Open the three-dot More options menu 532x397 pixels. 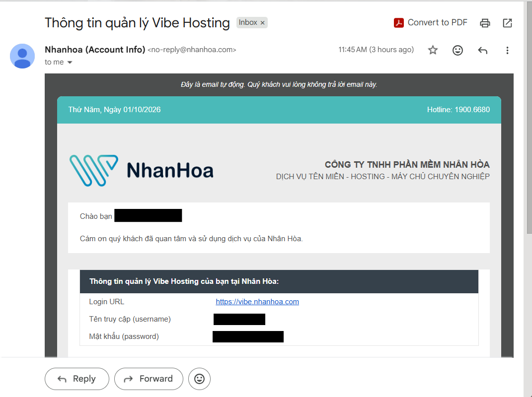[x=507, y=51]
